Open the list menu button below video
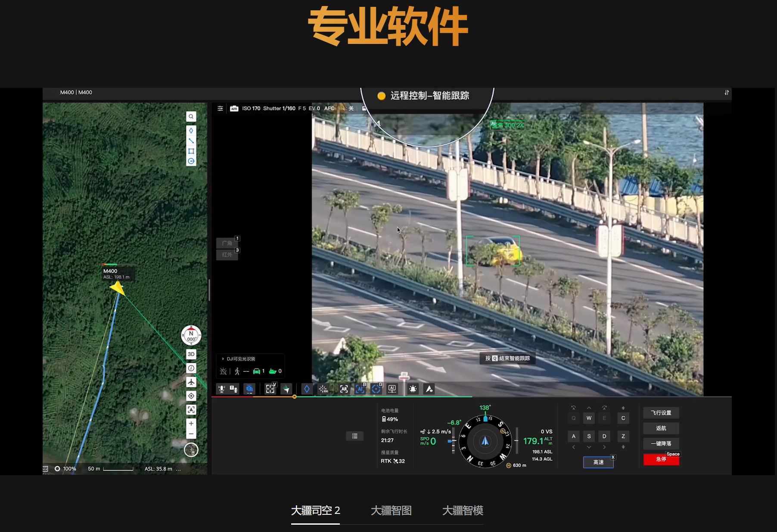The height and width of the screenshot is (532, 777). 355,436
